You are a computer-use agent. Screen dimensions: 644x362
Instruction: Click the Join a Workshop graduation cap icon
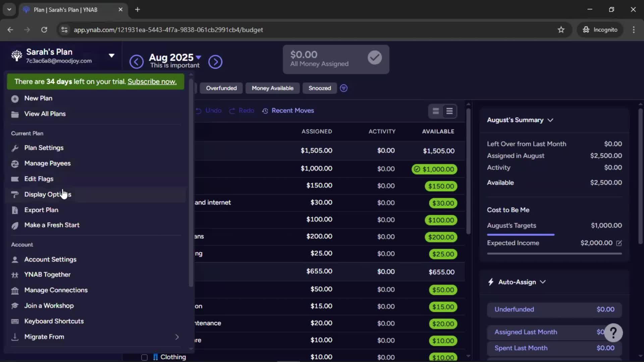pyautogui.click(x=15, y=306)
